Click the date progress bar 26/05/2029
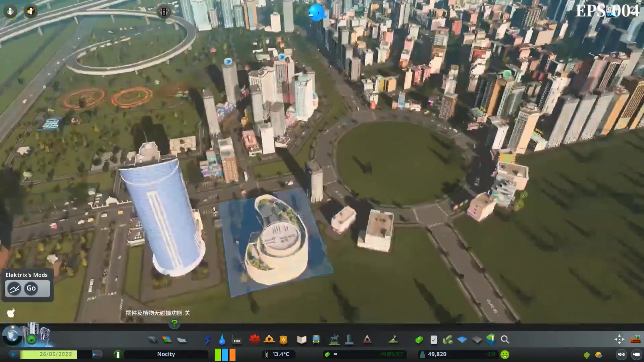The height and width of the screenshot is (362, 644). 55,354
